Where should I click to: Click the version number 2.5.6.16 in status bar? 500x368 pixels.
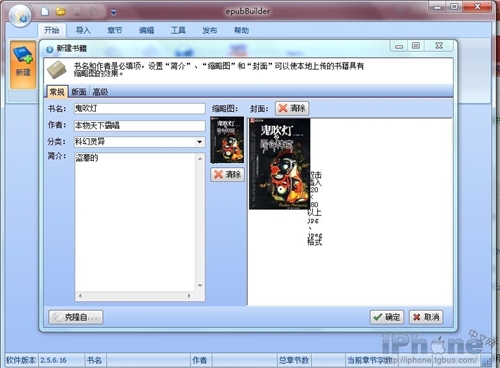pos(53,360)
